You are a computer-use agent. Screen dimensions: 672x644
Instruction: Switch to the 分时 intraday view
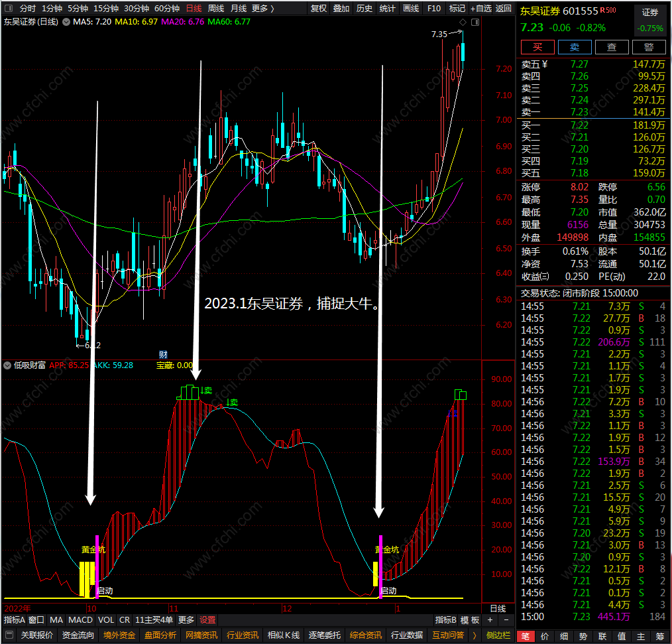point(28,8)
